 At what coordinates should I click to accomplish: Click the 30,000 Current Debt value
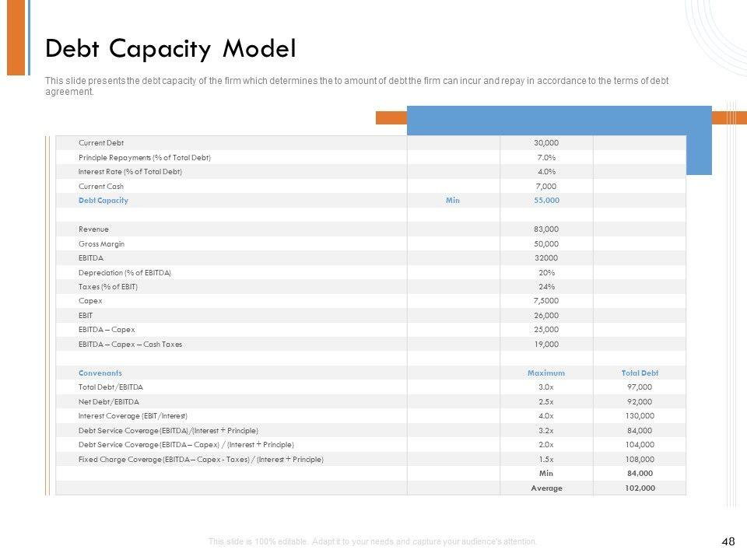546,143
